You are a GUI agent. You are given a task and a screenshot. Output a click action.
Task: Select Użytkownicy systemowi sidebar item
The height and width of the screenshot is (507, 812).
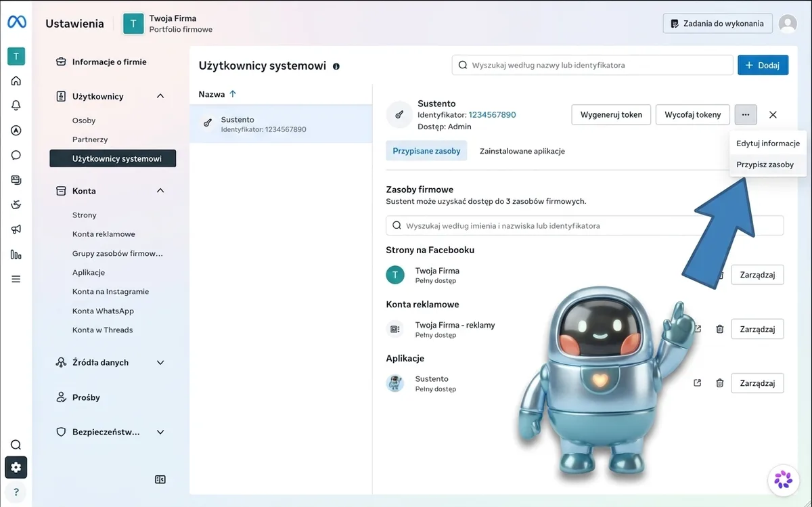(x=113, y=158)
